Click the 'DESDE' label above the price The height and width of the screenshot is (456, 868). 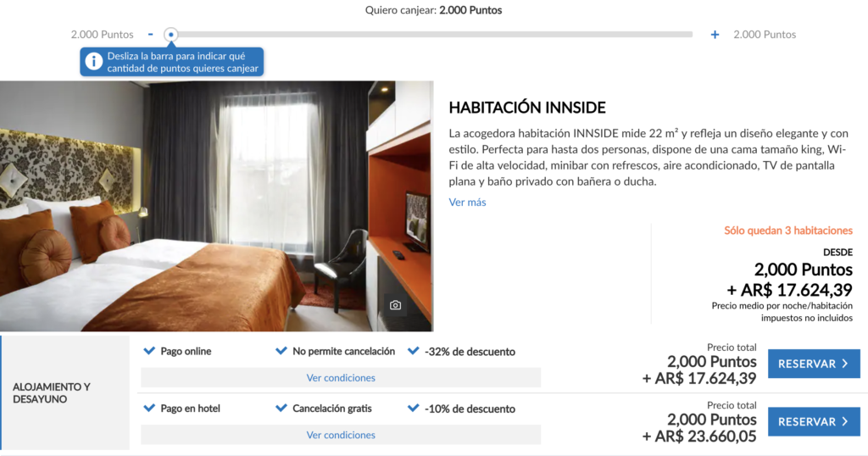pyautogui.click(x=837, y=253)
